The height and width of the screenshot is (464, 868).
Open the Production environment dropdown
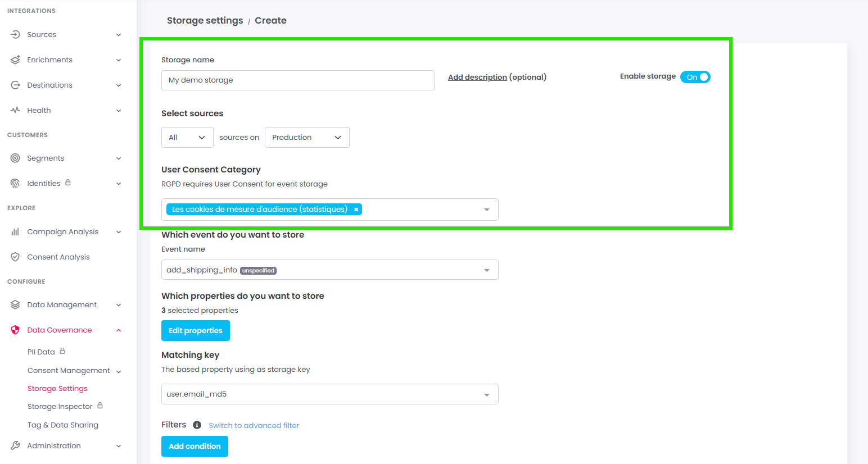(x=307, y=138)
